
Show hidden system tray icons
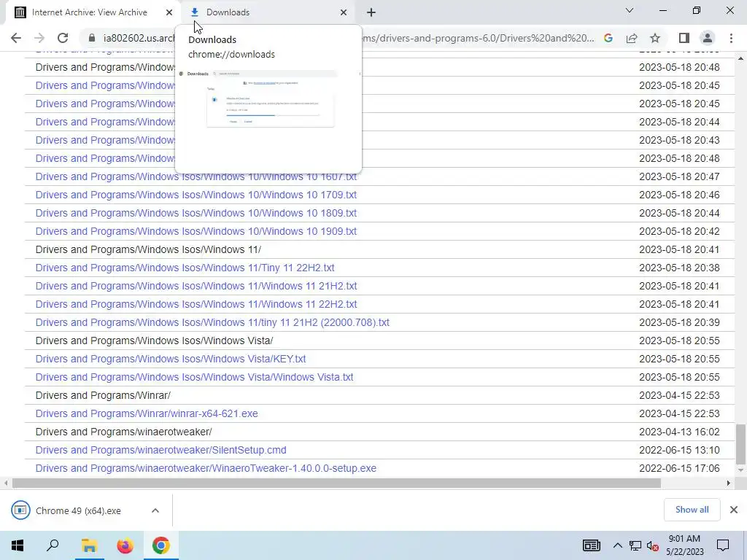click(617, 545)
